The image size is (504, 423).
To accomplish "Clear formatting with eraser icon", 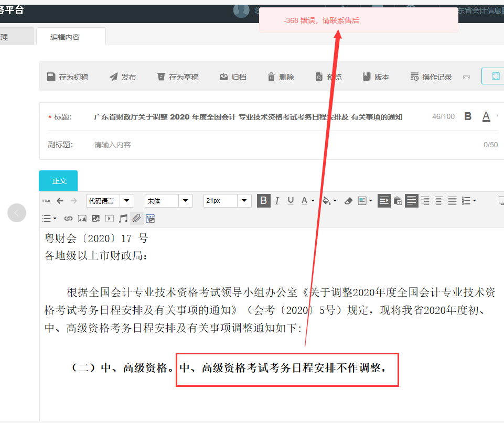I will point(348,201).
